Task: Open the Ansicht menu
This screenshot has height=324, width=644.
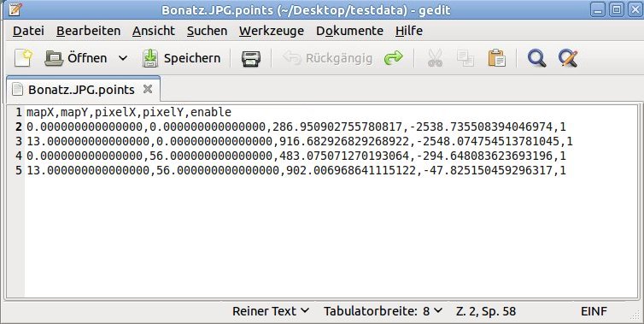Action: (x=154, y=31)
